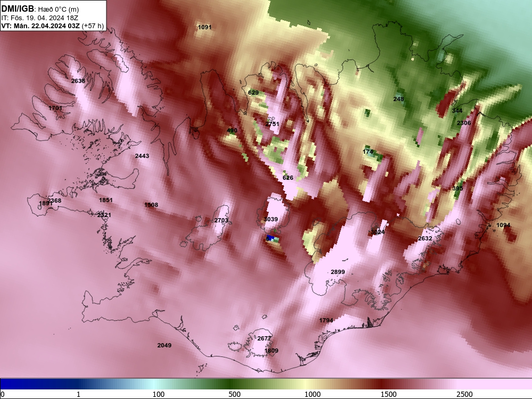
Task: Click the 'VT: Mán. 22.04.2024 03Z (+57 h)' line
Action: [52, 26]
